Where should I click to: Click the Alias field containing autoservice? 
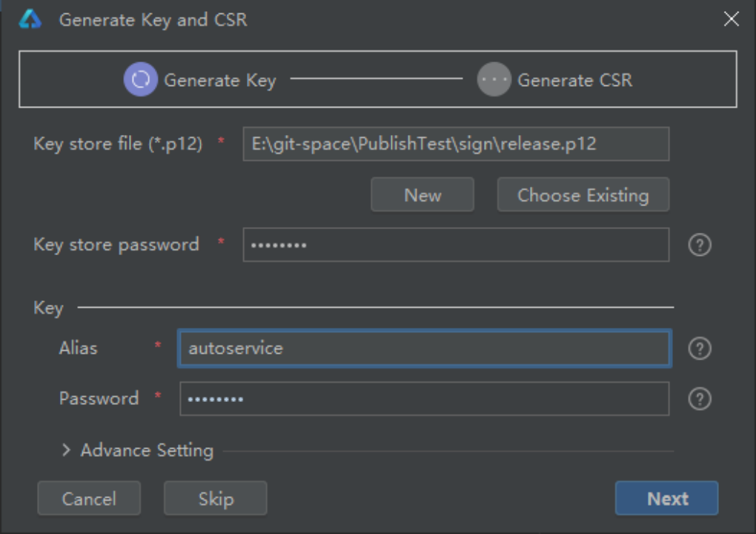pos(425,349)
